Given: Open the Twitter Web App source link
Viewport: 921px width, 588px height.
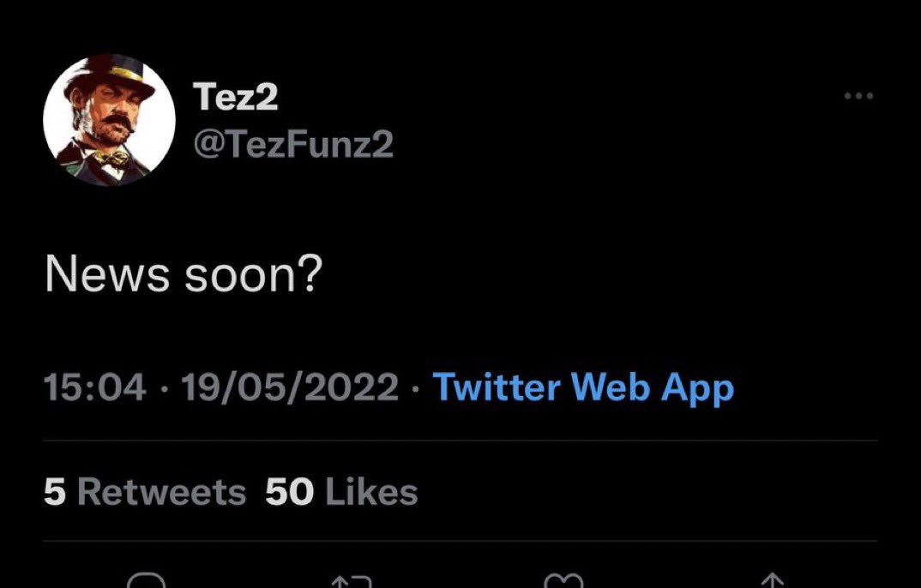Looking at the screenshot, I should 583,388.
